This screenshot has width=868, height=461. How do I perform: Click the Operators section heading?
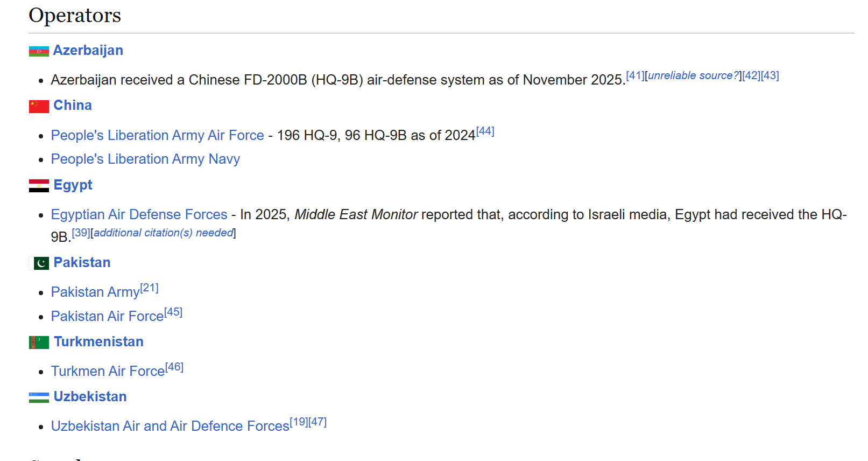coord(75,16)
